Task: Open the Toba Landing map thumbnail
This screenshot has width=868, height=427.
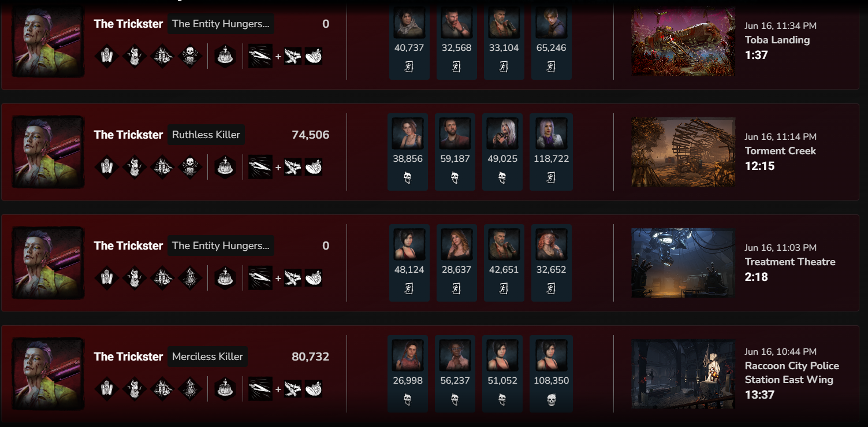Action: 683,42
